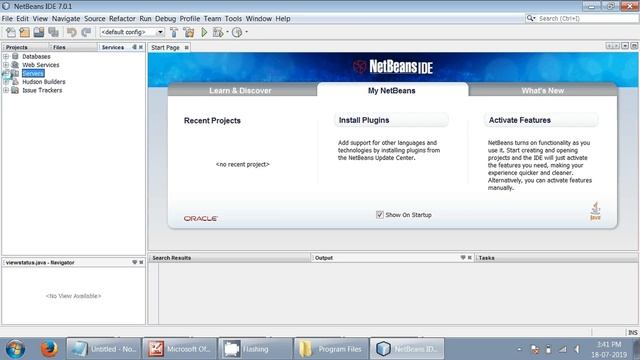This screenshot has height=360, width=640.
Task: Click the Save All toolbar icon
Action: (x=53, y=32)
